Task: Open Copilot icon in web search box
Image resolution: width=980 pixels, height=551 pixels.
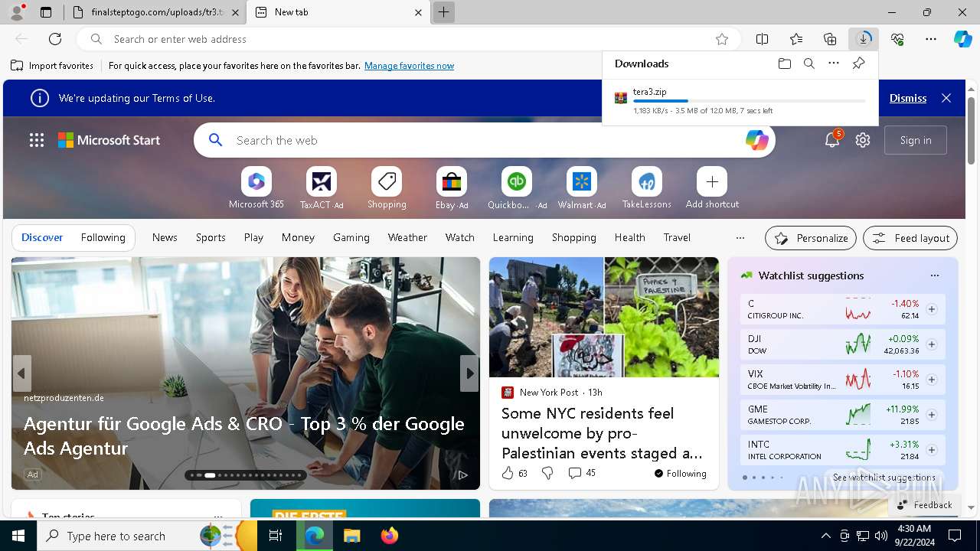Action: point(756,140)
